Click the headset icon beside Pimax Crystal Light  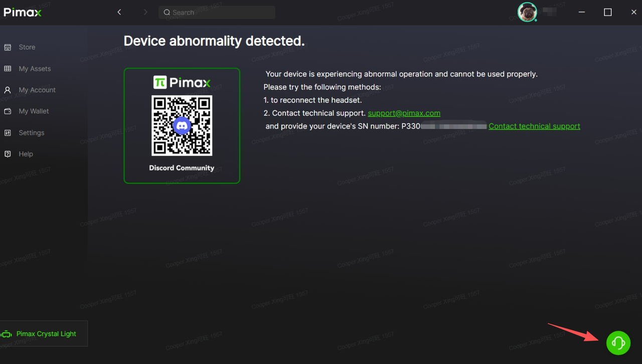tap(7, 334)
